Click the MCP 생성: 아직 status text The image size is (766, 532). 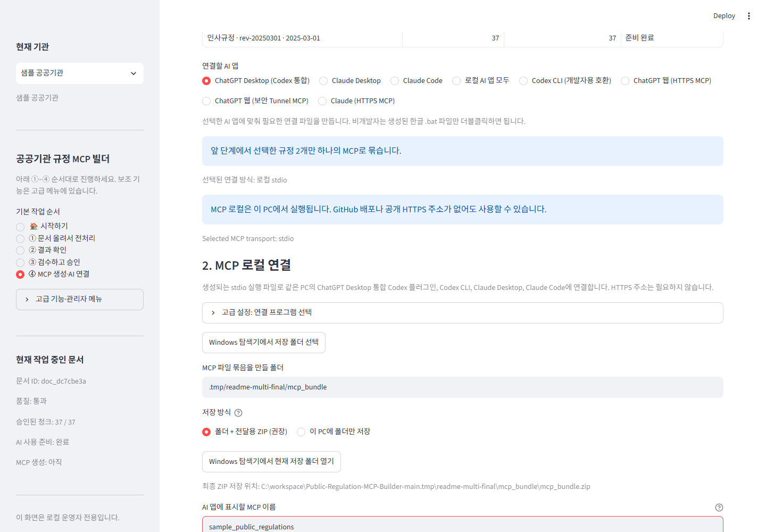point(39,463)
